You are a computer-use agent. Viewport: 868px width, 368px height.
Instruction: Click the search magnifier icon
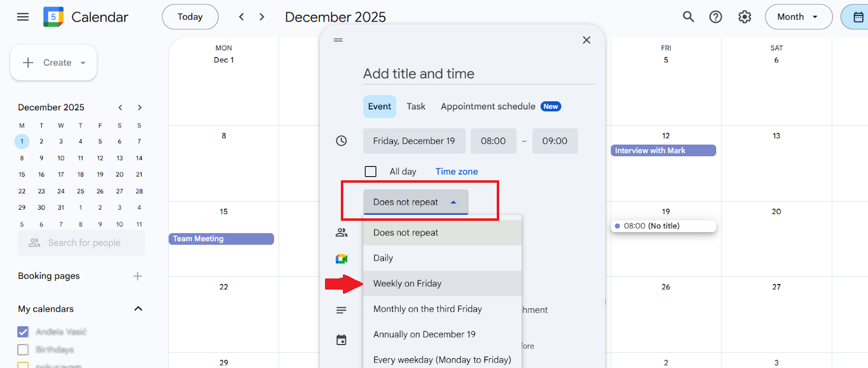[688, 17]
